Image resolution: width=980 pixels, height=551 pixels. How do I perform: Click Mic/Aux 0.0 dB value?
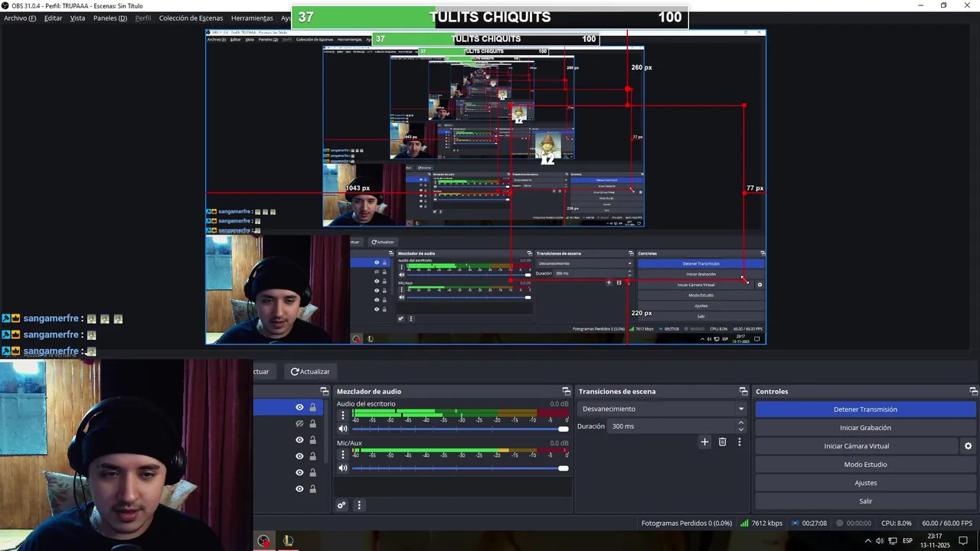559,443
